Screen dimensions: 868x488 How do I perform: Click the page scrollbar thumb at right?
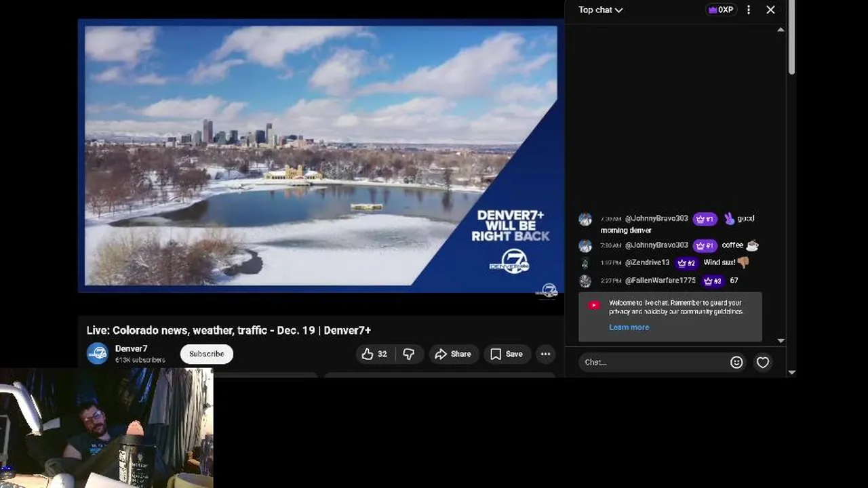click(x=791, y=37)
